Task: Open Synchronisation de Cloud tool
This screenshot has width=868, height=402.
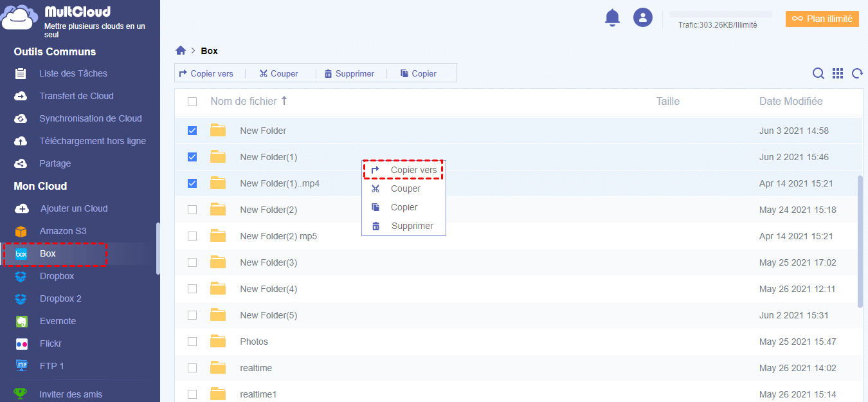Action: 91,118
